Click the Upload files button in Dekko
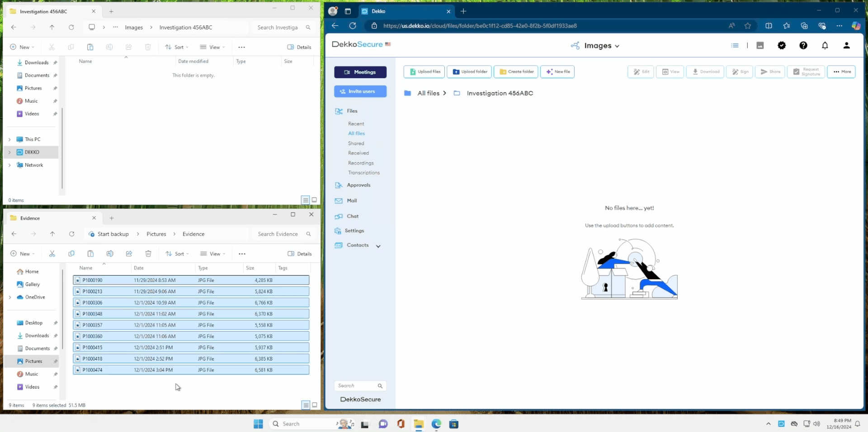 (x=424, y=72)
